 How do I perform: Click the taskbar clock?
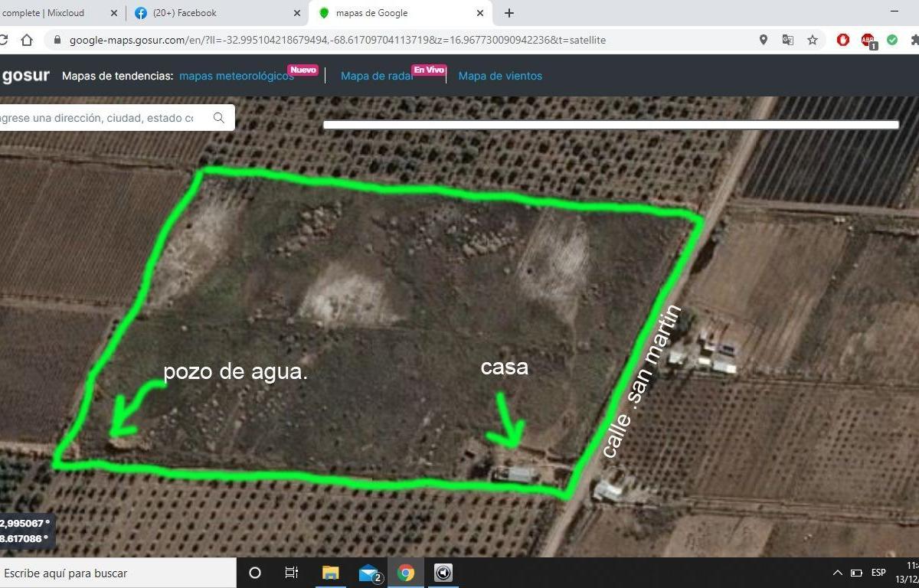[x=908, y=573]
